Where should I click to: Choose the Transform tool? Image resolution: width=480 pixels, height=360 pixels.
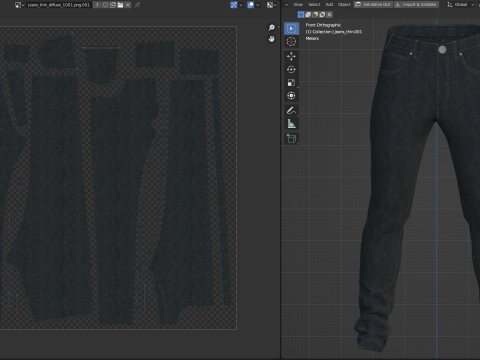[x=291, y=96]
